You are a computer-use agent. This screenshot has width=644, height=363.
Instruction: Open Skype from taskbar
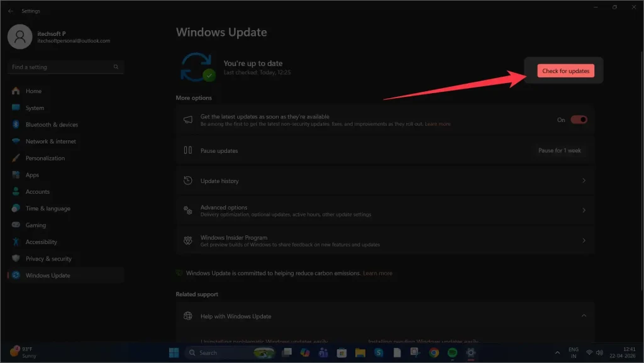coord(379,353)
